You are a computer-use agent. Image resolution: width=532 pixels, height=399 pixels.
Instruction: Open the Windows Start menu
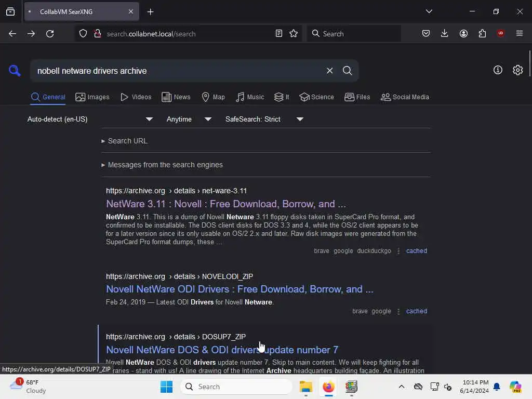click(166, 387)
